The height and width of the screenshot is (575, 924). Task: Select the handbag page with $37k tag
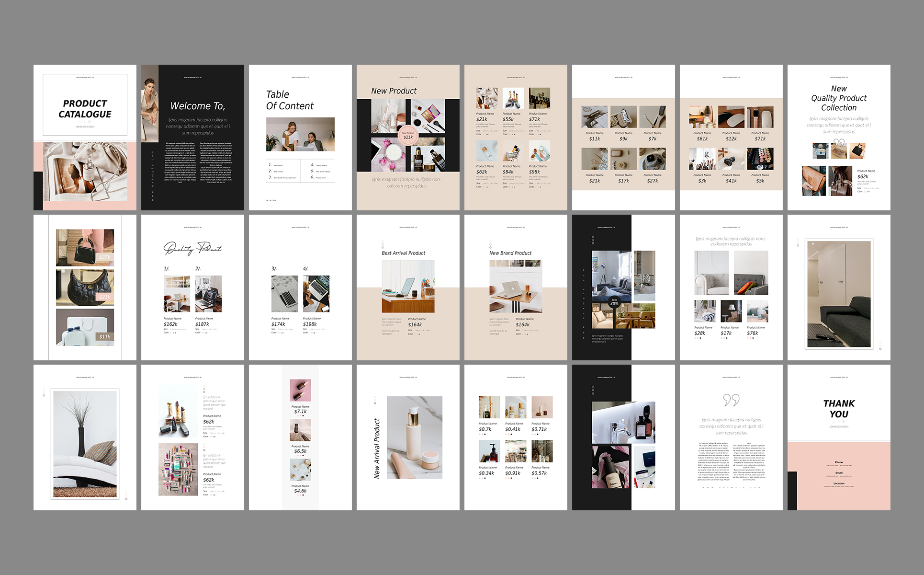coord(85,287)
